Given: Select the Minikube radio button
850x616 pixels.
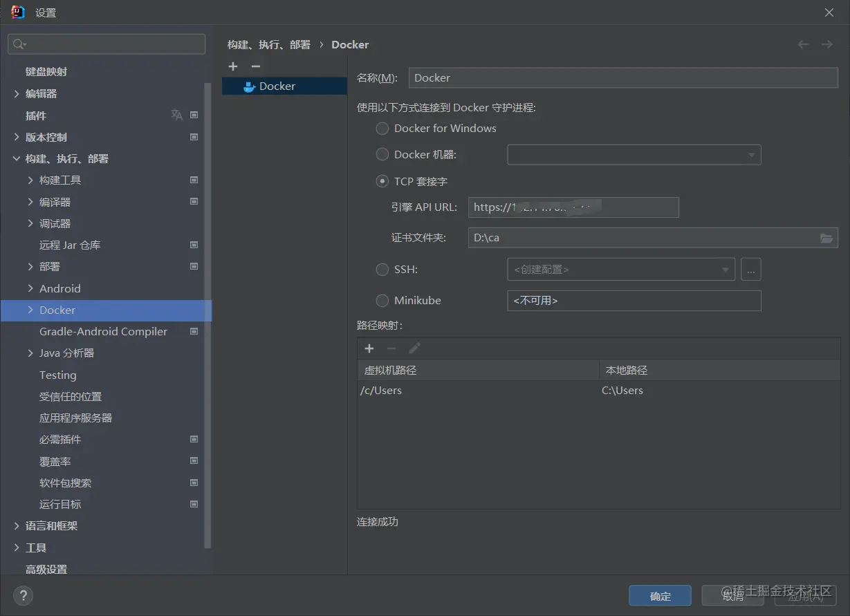Looking at the screenshot, I should [x=382, y=300].
